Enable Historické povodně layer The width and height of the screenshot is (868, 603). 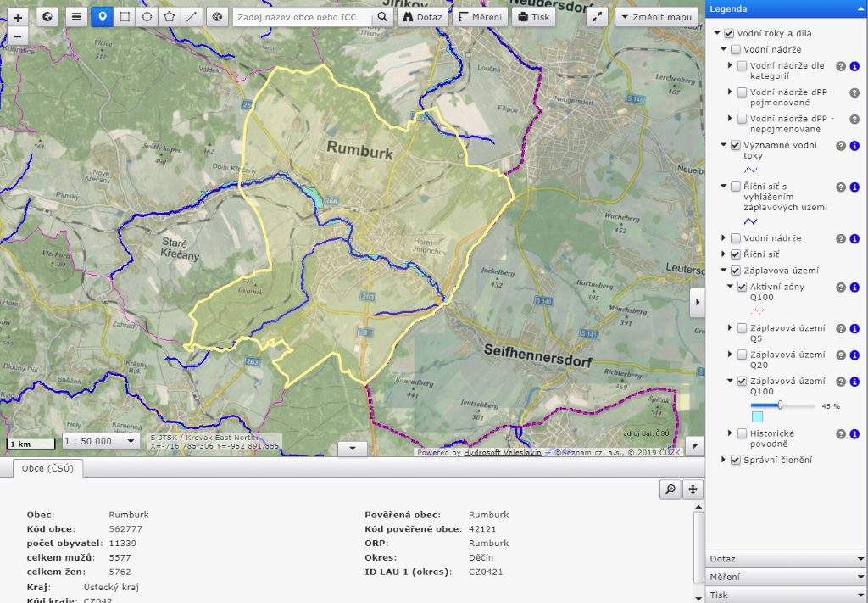[743, 433]
